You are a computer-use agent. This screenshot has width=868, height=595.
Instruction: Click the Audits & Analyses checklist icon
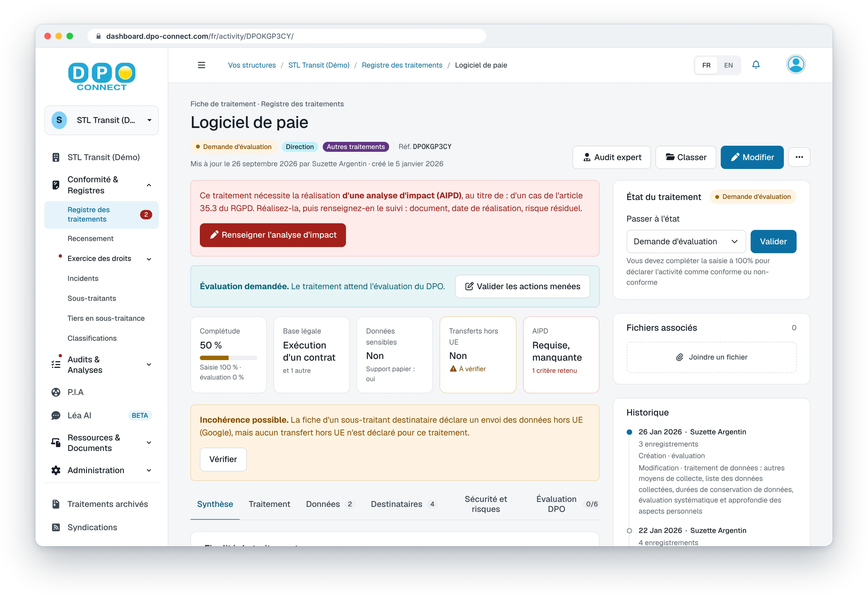(x=56, y=365)
